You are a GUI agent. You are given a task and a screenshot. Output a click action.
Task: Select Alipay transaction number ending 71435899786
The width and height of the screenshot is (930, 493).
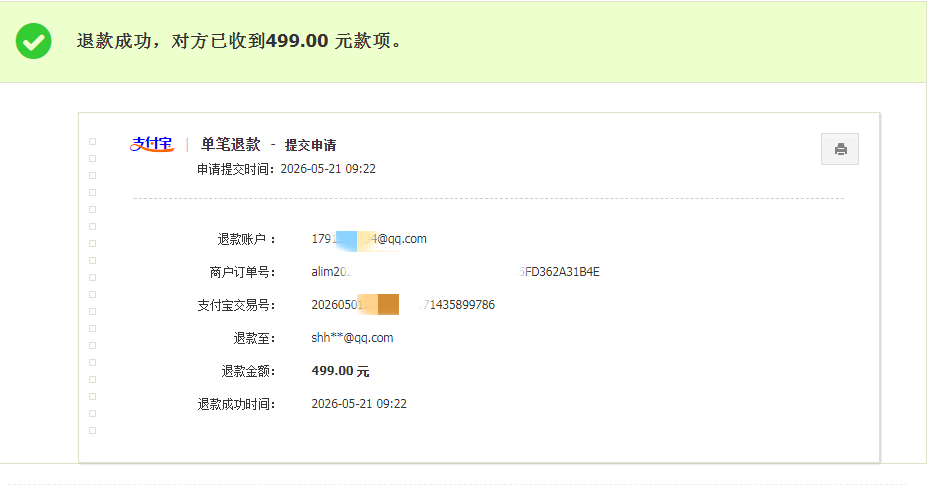click(403, 305)
